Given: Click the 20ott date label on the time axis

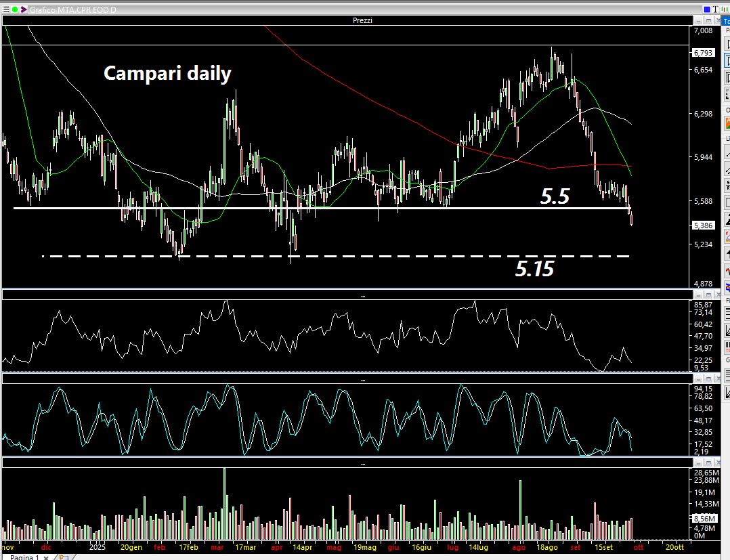Looking at the screenshot, I should (x=674, y=547).
